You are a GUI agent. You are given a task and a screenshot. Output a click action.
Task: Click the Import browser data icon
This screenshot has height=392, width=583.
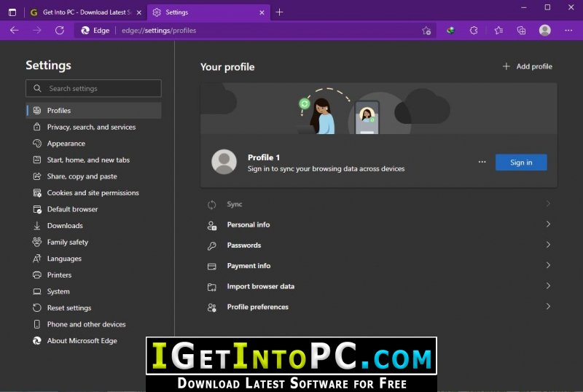pyautogui.click(x=212, y=287)
